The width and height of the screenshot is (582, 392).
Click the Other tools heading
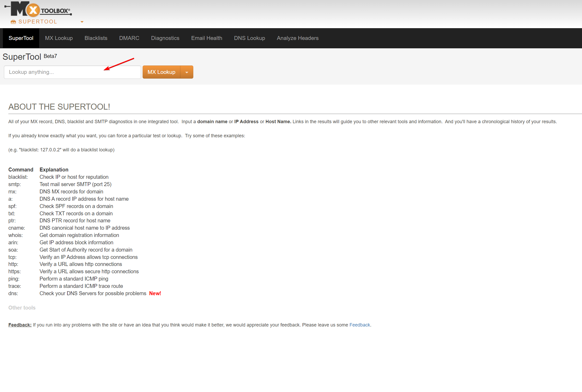pyautogui.click(x=22, y=308)
